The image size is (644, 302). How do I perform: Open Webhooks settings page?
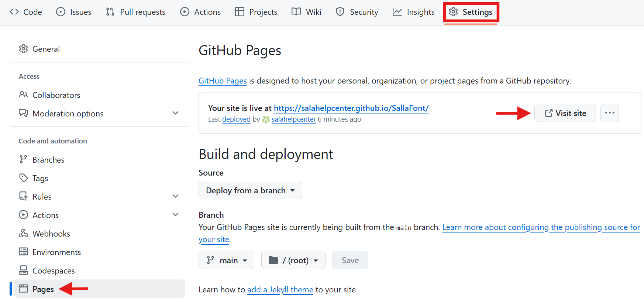(x=99, y=234)
